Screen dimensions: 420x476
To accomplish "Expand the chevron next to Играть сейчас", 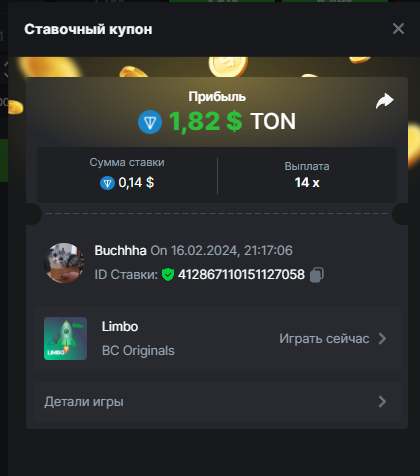I will [x=382, y=339].
